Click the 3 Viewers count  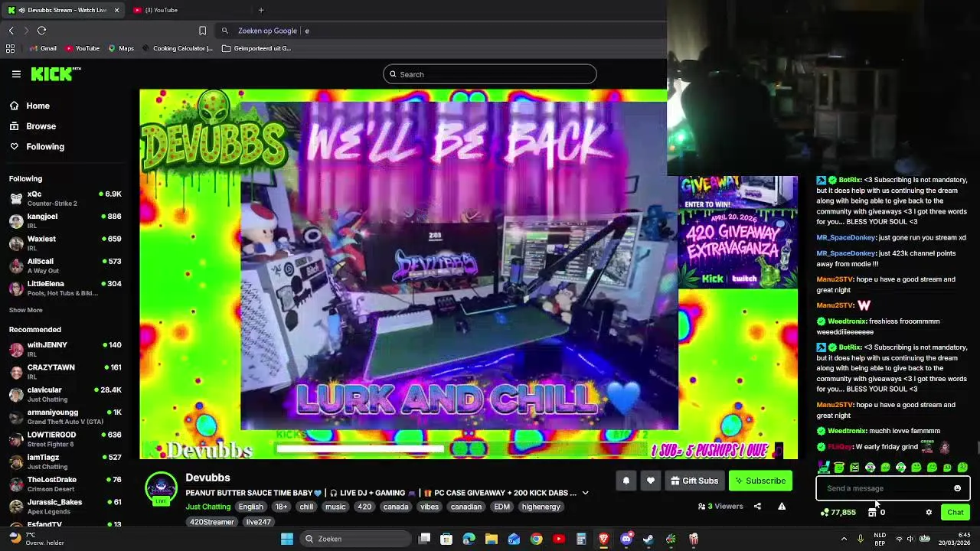pyautogui.click(x=720, y=507)
